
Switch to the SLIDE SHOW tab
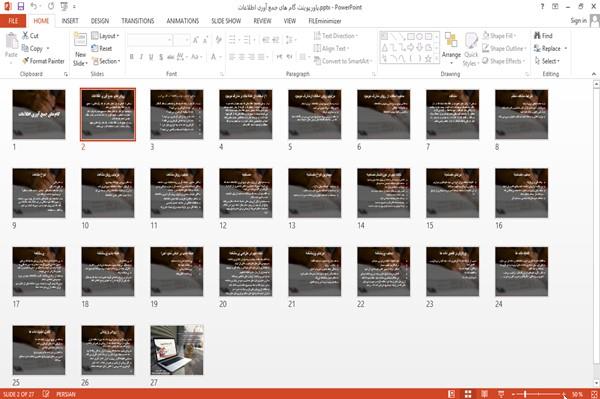[x=226, y=21]
